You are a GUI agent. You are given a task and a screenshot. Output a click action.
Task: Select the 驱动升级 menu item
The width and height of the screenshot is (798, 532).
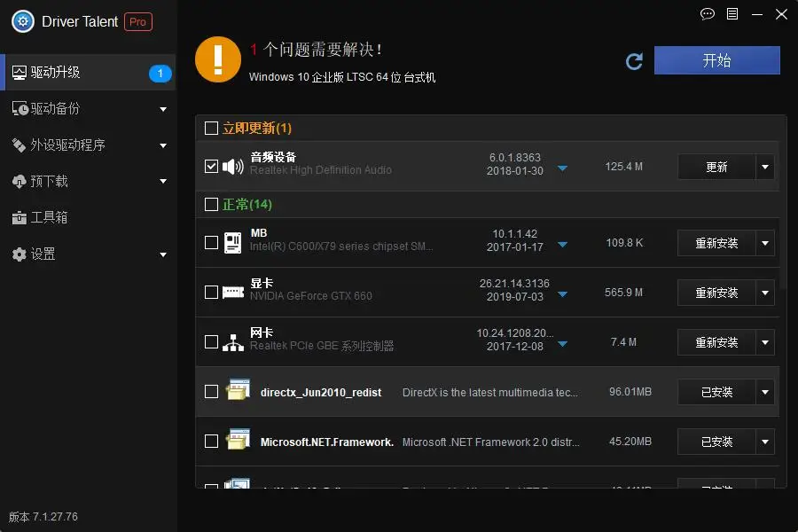pyautogui.click(x=88, y=73)
